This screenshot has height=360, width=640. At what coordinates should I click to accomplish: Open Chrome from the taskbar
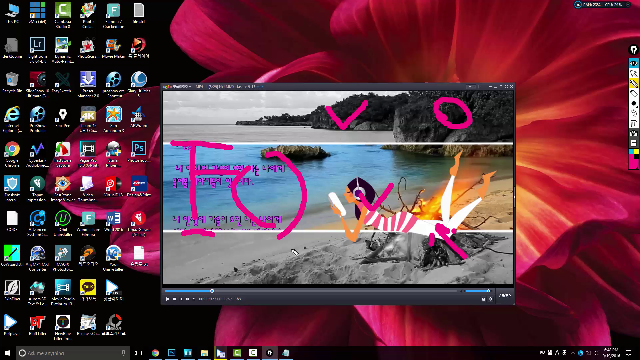pos(155,353)
